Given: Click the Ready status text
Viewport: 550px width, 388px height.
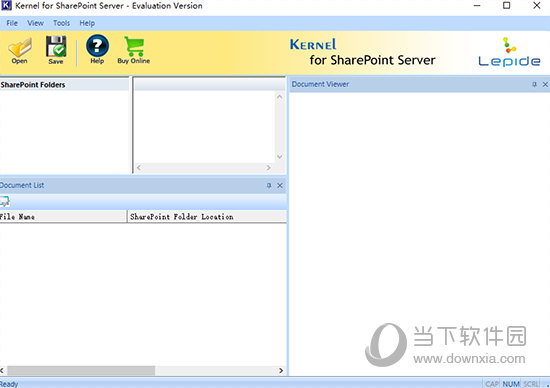Looking at the screenshot, I should click(x=9, y=384).
